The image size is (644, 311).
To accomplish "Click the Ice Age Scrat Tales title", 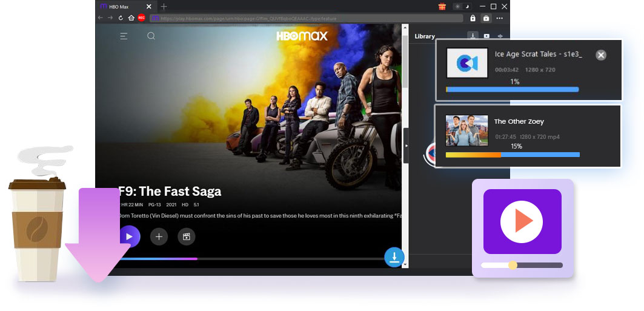I will pyautogui.click(x=539, y=54).
